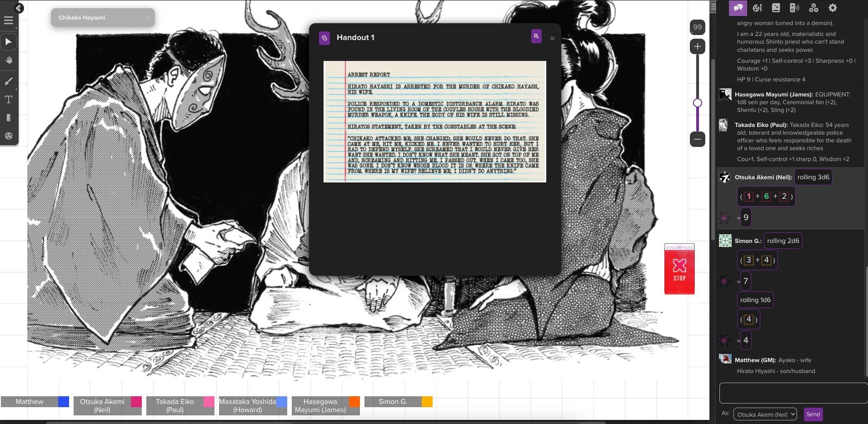Click the Hasegawa Mayumi (James) nameplate
This screenshot has height=424, width=868.
(320, 405)
